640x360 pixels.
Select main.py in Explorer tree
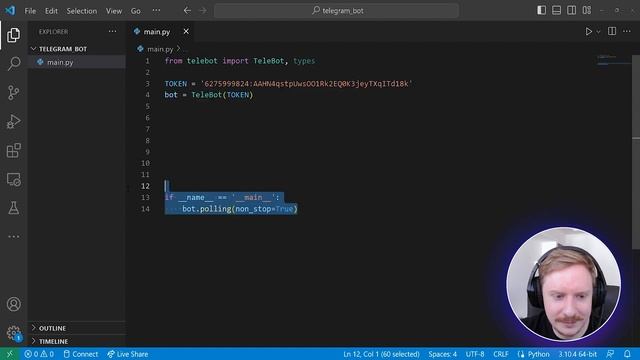pyautogui.click(x=60, y=62)
